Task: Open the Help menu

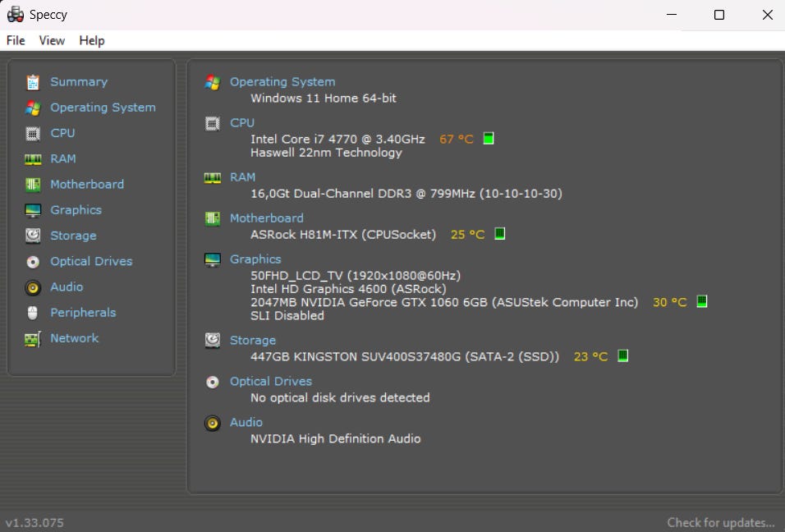Action: pos(92,40)
